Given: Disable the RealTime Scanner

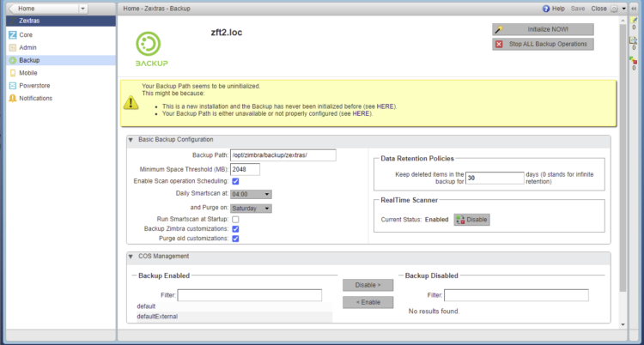Looking at the screenshot, I should pos(472,220).
